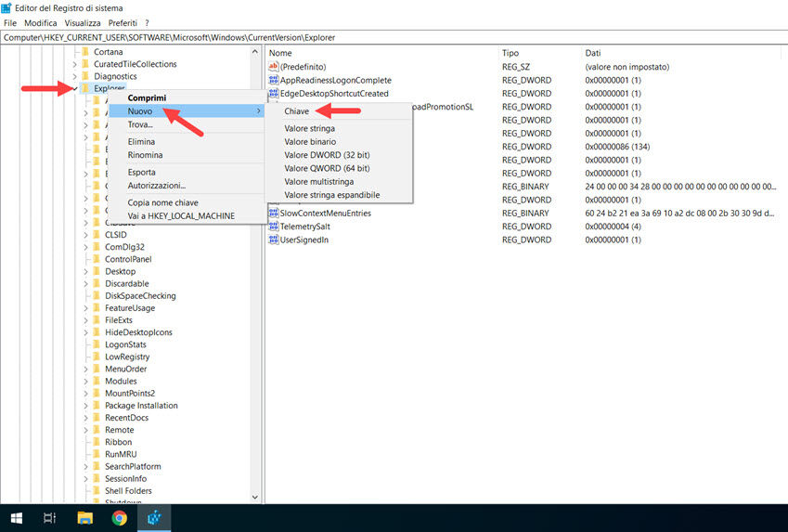Click the CuratedTileCollections folder icon
788x532 pixels.
[85, 64]
